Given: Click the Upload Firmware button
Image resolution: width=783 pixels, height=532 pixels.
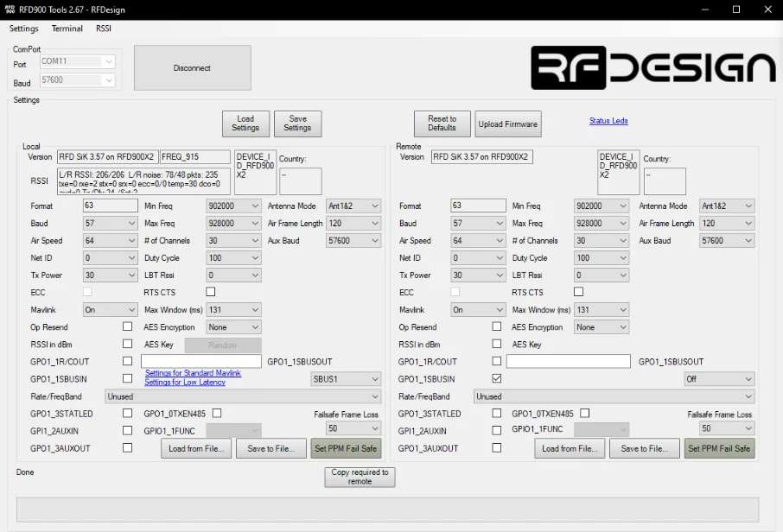Looking at the screenshot, I should pos(508,123).
